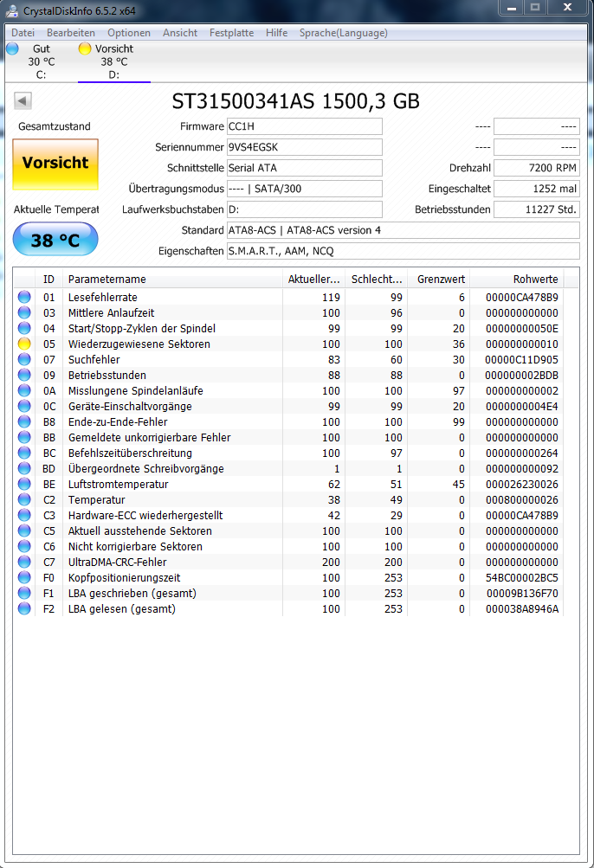Click the status icon for Übergeordnete Schreibvorgänge
This screenshot has width=594, height=868.
[24, 468]
